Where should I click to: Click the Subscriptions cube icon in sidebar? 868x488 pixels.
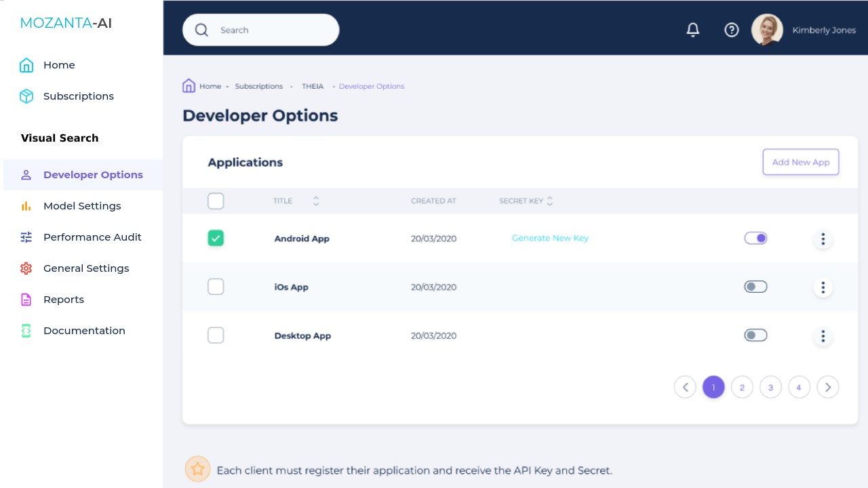click(26, 96)
